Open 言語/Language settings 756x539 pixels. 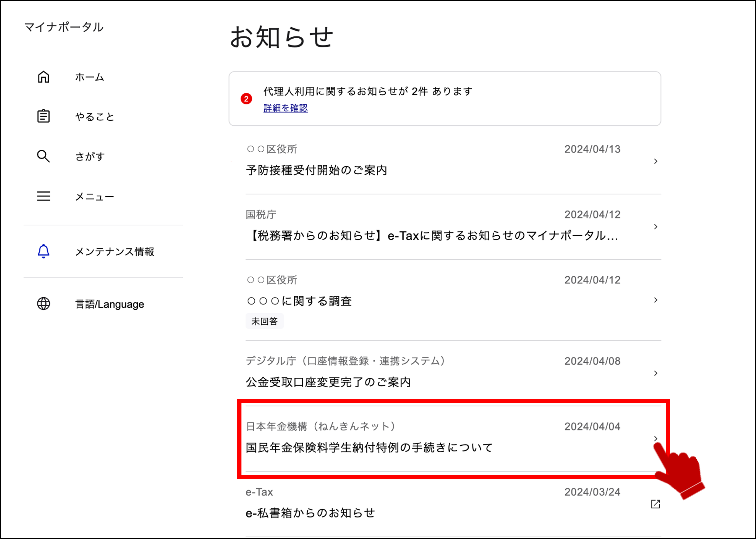[x=109, y=304]
